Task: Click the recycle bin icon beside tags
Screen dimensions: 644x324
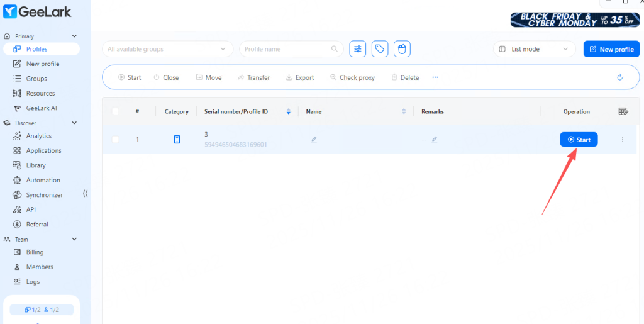Action: pyautogui.click(x=402, y=49)
